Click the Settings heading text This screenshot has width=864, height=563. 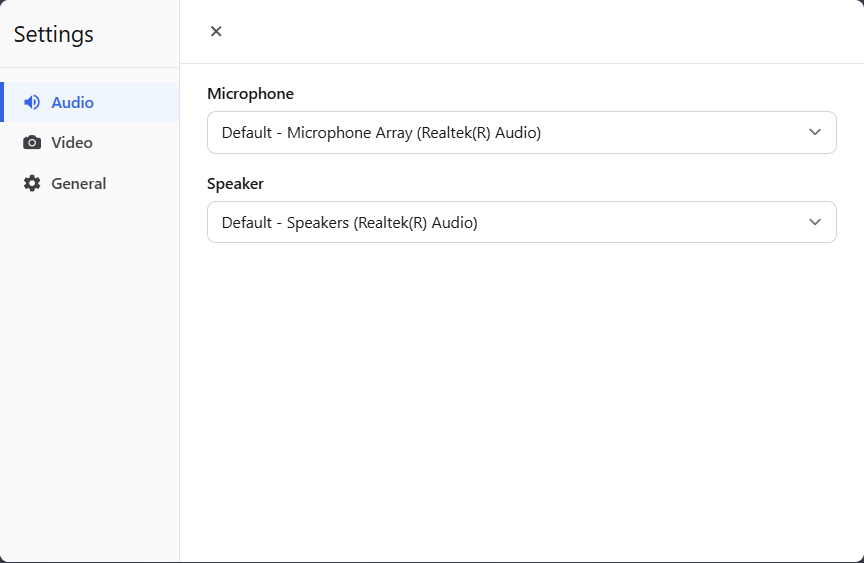(x=54, y=34)
